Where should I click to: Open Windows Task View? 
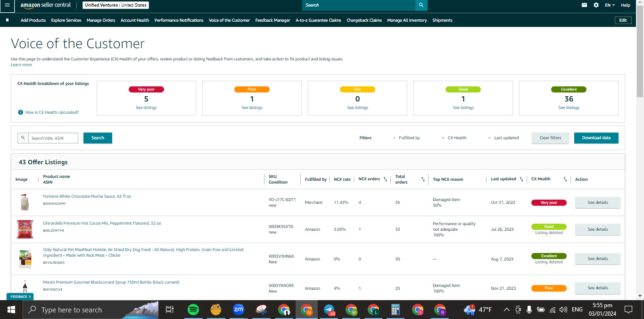point(170,310)
